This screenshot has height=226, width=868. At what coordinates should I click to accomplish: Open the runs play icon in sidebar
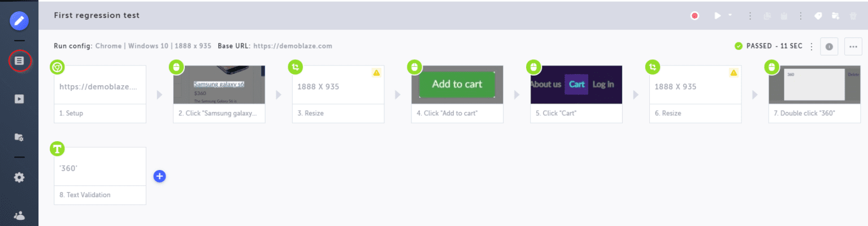click(x=19, y=99)
